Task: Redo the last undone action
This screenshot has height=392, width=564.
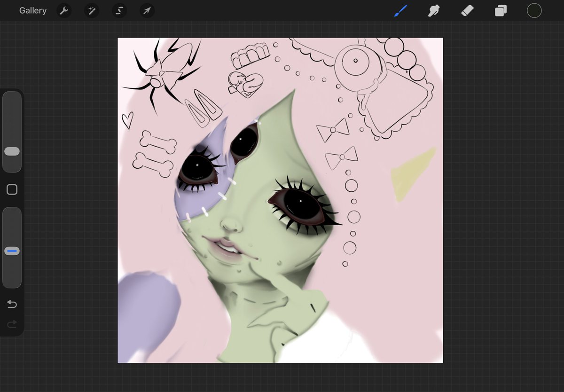Action: point(12,323)
